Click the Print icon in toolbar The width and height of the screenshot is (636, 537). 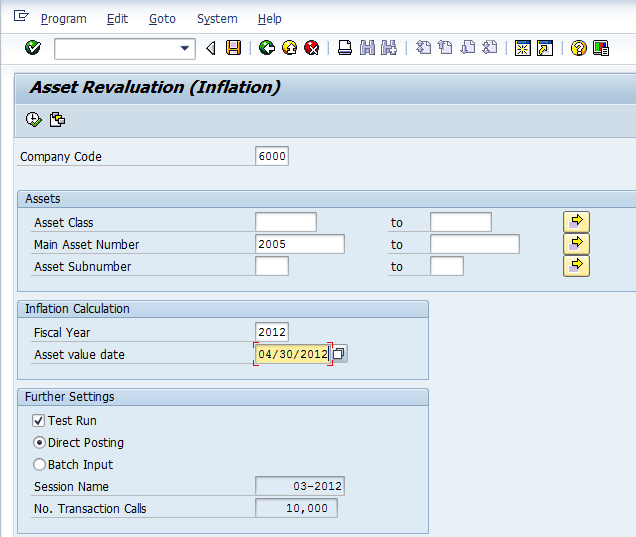[x=345, y=48]
